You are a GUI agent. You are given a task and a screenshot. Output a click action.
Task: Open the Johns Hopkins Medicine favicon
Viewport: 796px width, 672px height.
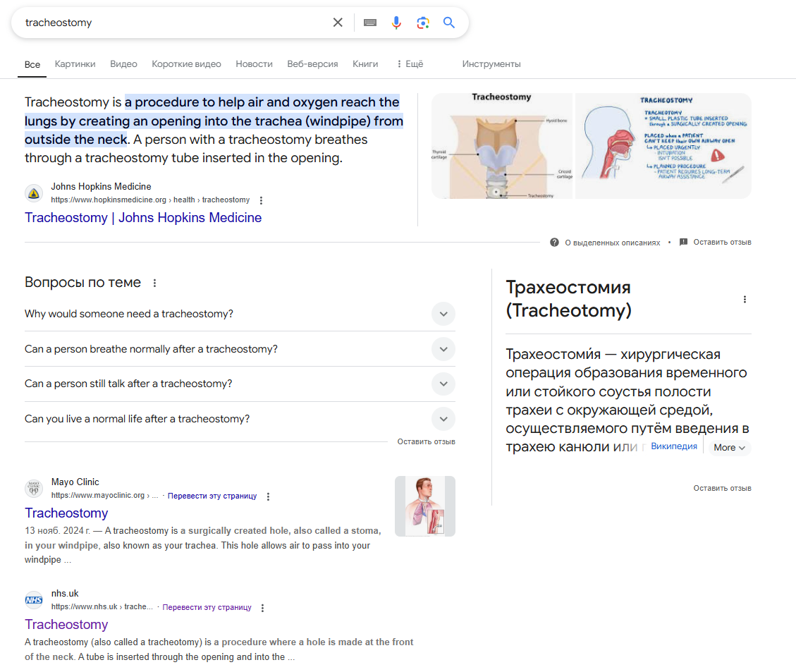pos(34,193)
